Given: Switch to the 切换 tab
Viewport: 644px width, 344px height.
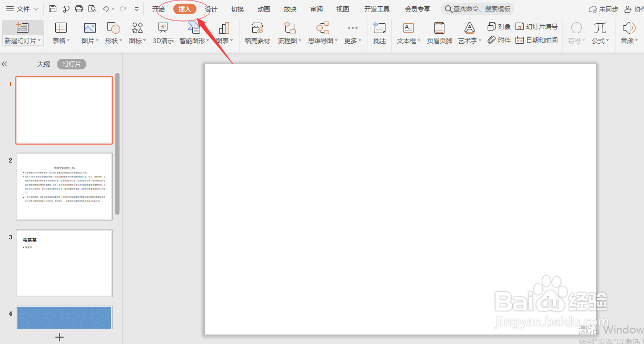Looking at the screenshot, I should coord(237,9).
